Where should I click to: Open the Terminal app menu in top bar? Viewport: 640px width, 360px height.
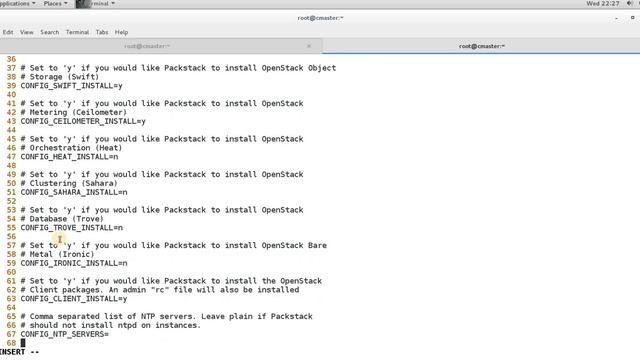point(96,4)
